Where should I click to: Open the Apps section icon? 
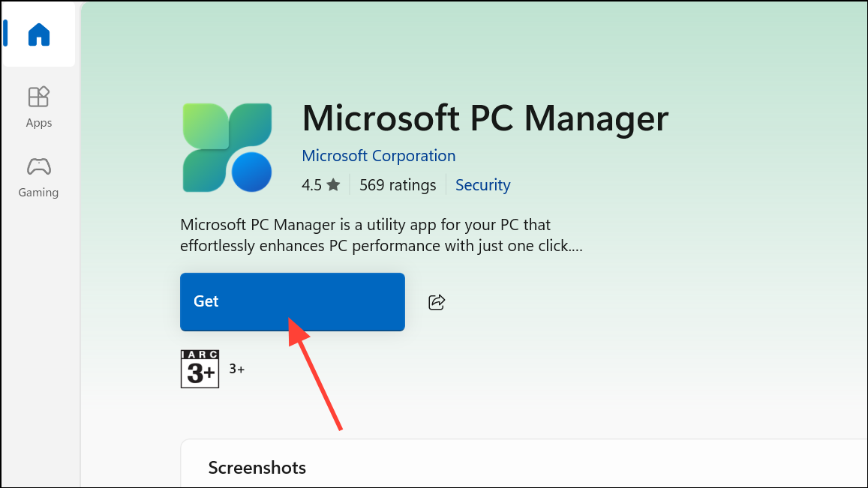[x=39, y=97]
